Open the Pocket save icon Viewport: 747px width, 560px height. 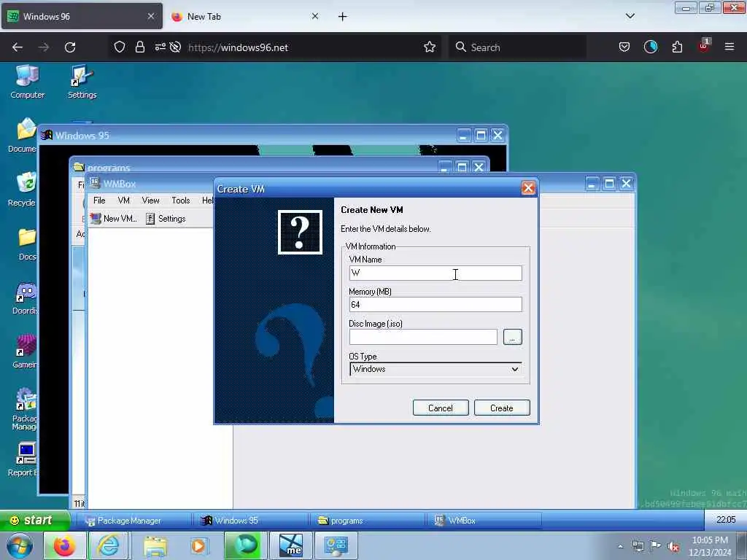624,47
